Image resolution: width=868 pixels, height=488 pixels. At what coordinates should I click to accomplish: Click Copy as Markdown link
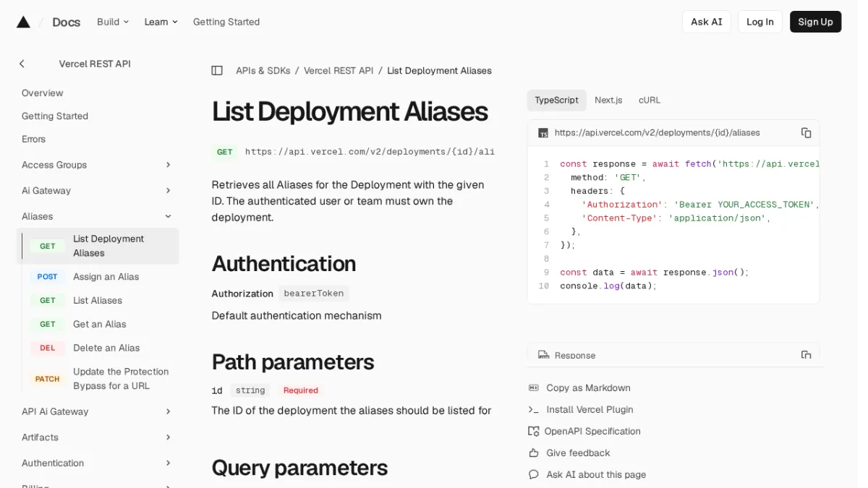coord(588,388)
